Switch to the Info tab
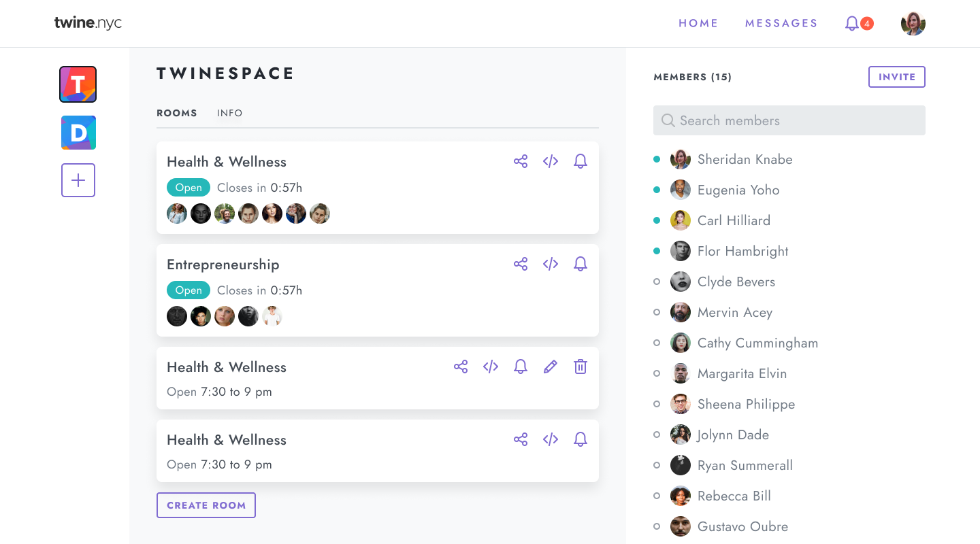Image resolution: width=980 pixels, height=544 pixels. (x=229, y=113)
